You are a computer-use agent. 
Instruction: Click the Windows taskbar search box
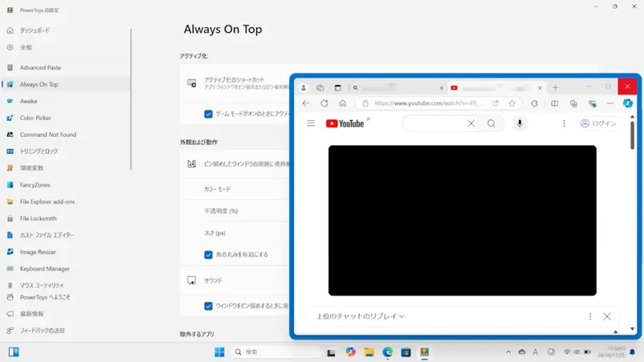(275, 352)
